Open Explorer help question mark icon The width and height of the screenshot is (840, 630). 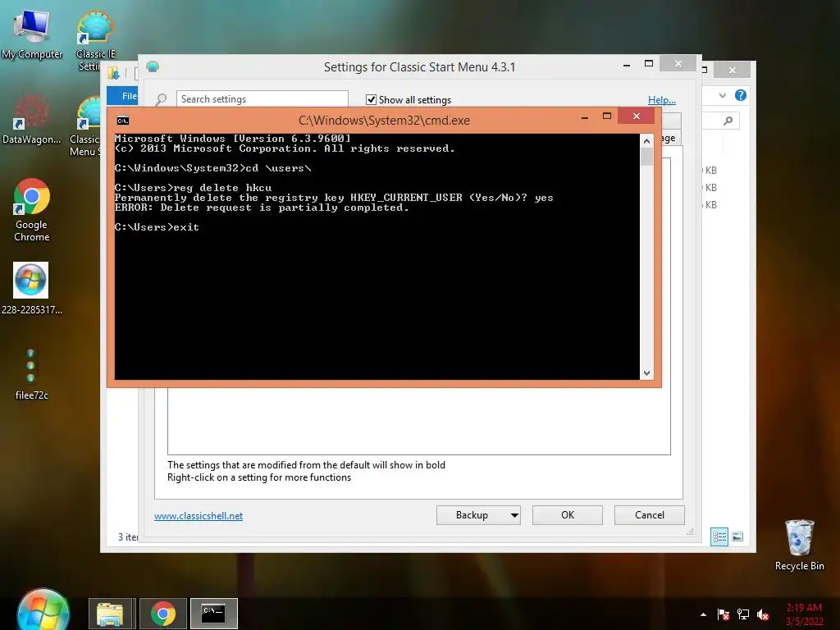(x=741, y=95)
